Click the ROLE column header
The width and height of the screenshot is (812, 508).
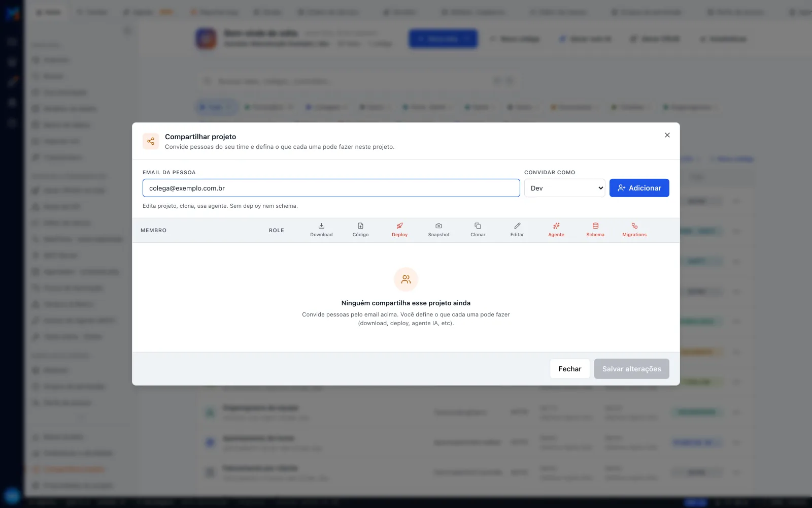277,231
